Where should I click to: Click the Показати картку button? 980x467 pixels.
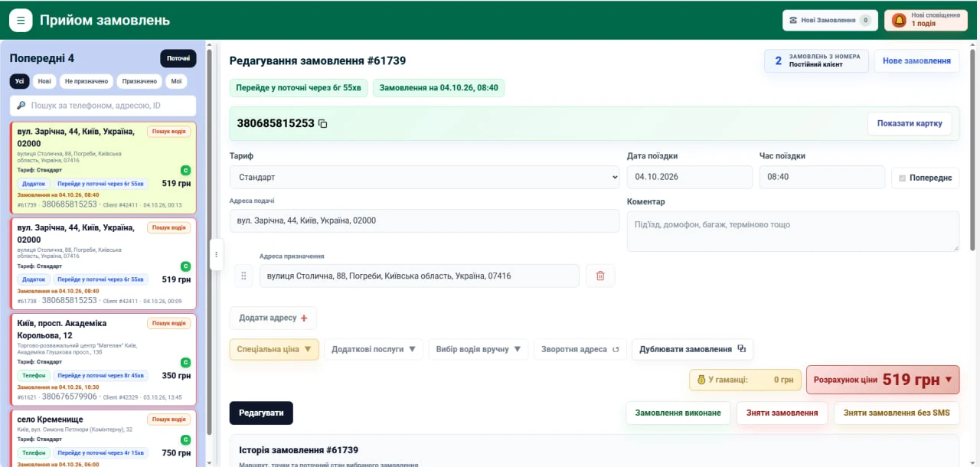click(910, 123)
